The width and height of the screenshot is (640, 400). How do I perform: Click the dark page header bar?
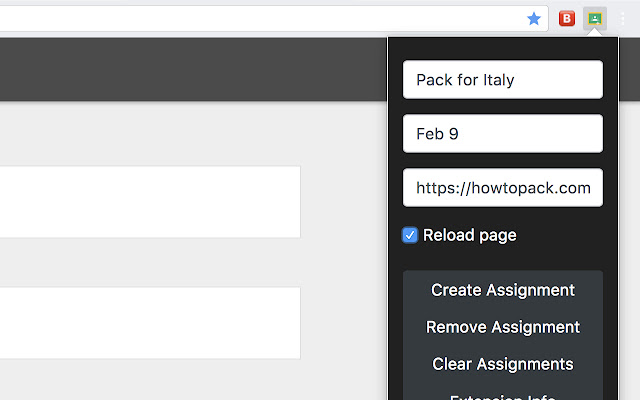190,70
